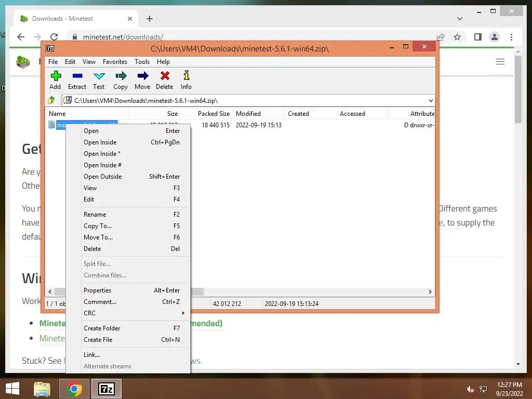The image size is (532, 399).
Task: Reload the Minetest downloads page
Action: point(54,37)
